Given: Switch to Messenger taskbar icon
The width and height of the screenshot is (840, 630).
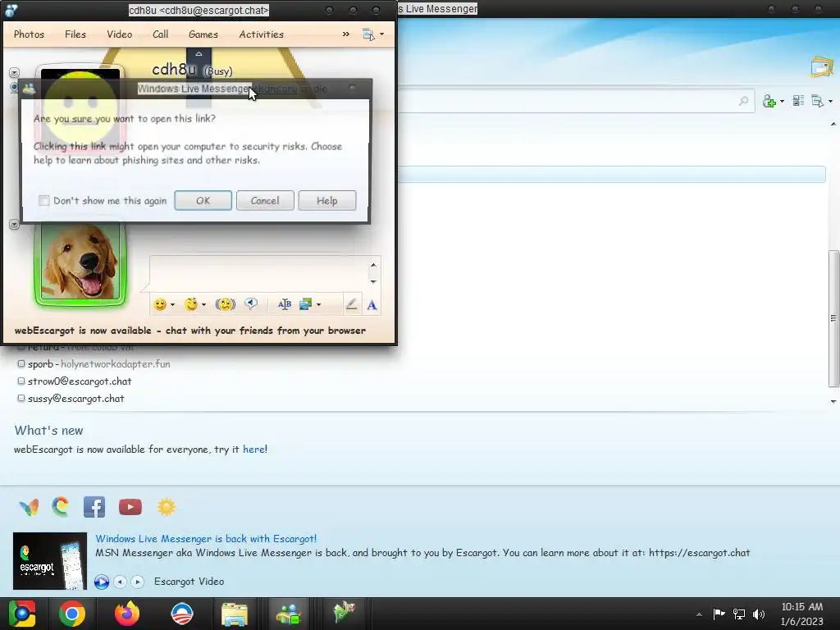Looking at the screenshot, I should 288,614.
